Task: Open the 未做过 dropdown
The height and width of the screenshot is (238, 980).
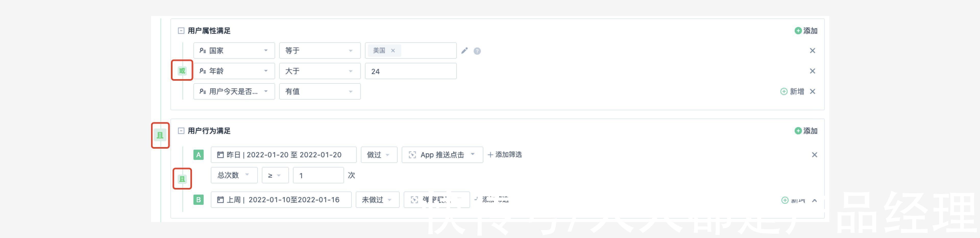Action: tap(377, 200)
